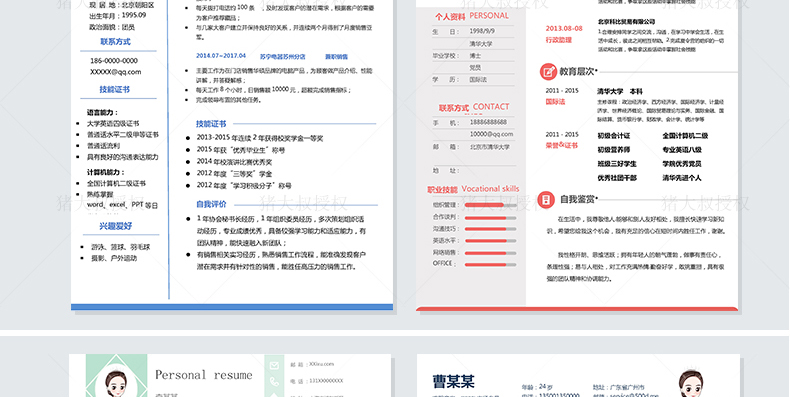Click the date range 2014.07~2017.04
Viewport: 790px width, 397px height.
click(221, 56)
